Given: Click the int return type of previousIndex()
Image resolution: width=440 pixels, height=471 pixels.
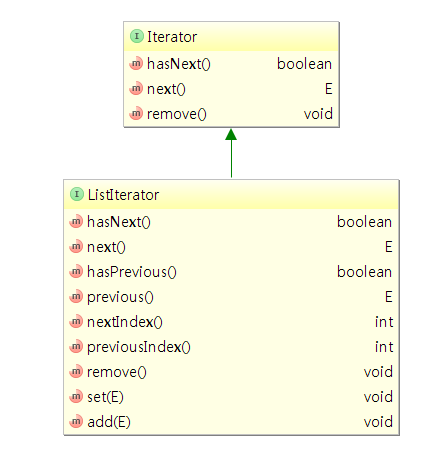Looking at the screenshot, I should (384, 347).
